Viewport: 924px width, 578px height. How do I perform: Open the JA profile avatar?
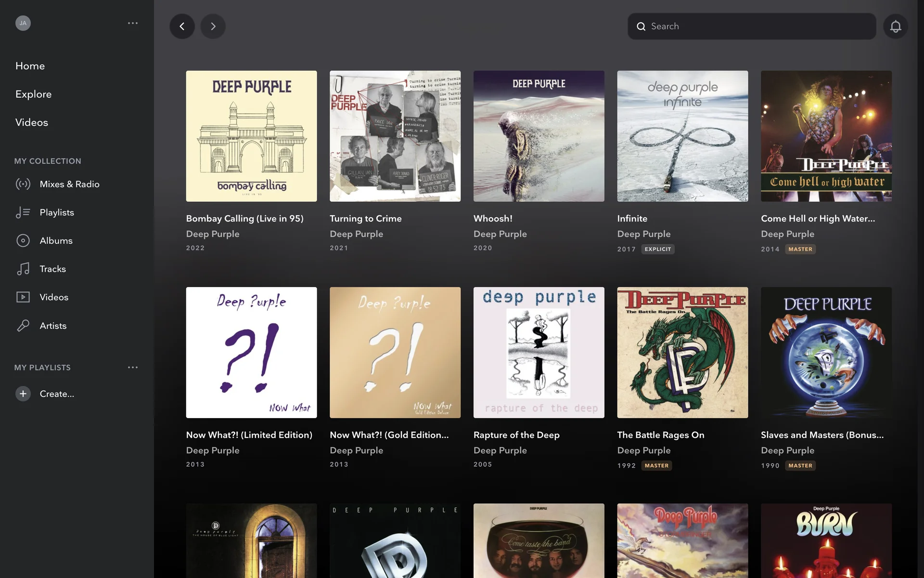click(x=23, y=23)
